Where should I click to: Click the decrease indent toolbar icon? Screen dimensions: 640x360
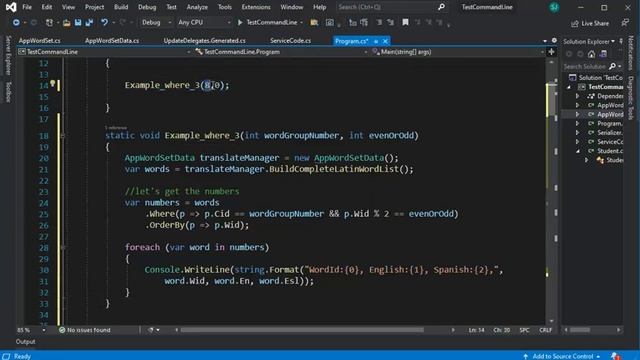379,22
